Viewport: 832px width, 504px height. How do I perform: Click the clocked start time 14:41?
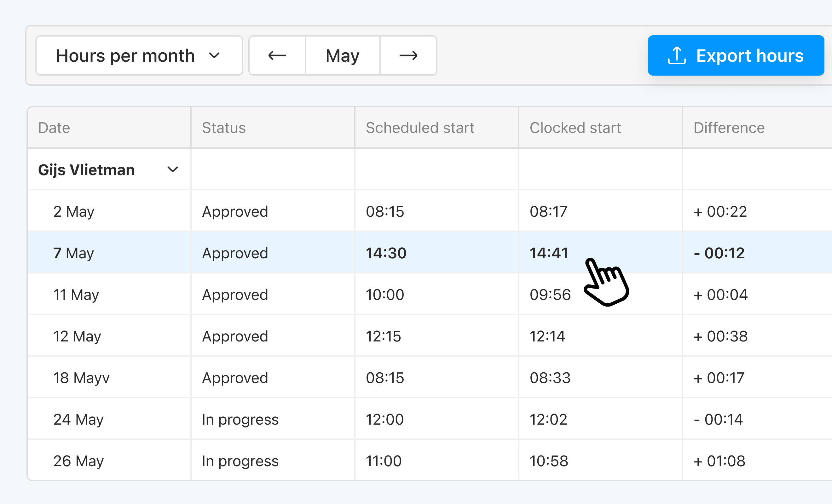coord(549,253)
